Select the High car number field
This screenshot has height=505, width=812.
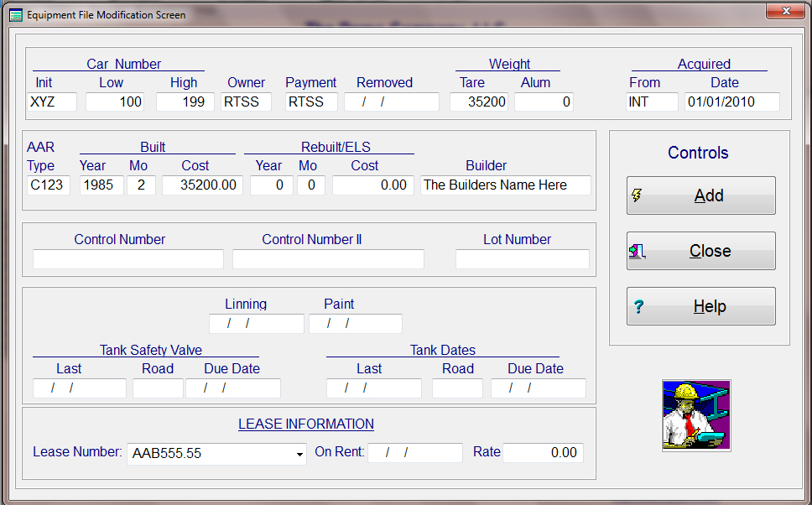pyautogui.click(x=185, y=102)
